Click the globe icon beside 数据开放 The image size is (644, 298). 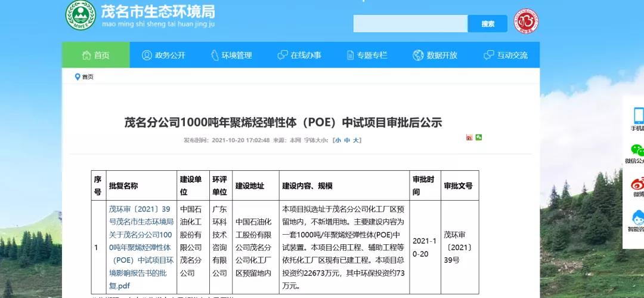point(418,55)
